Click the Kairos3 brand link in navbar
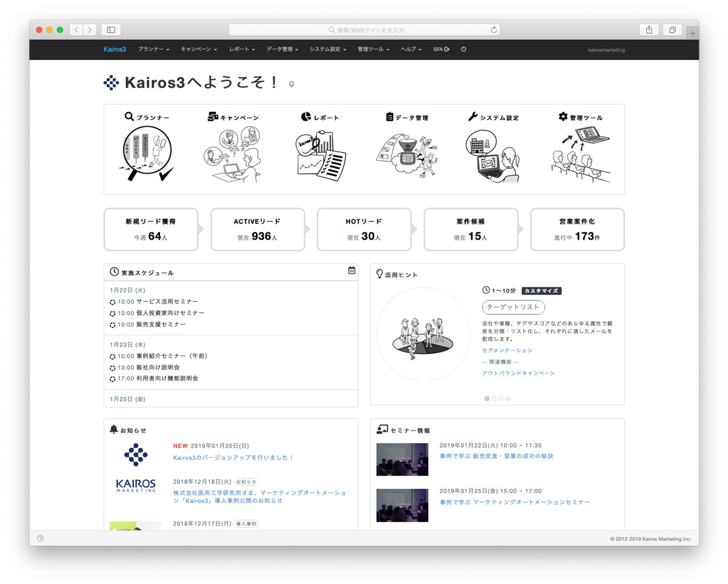 [115, 50]
